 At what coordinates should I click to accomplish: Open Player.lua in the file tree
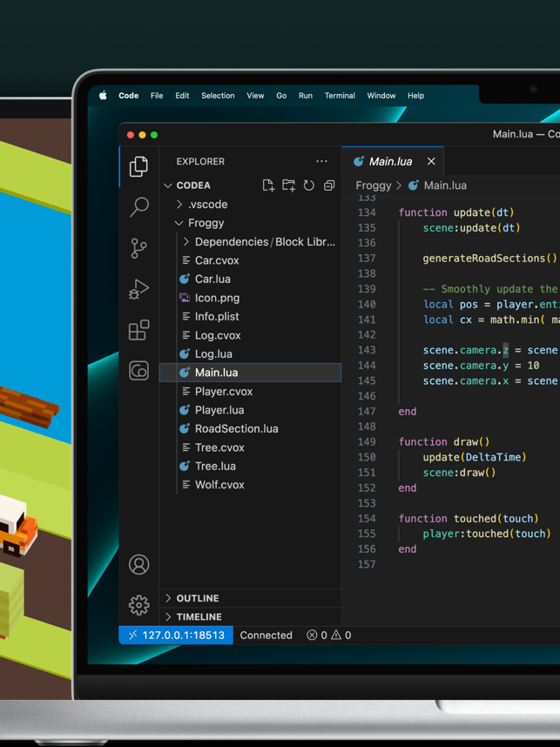point(219,410)
